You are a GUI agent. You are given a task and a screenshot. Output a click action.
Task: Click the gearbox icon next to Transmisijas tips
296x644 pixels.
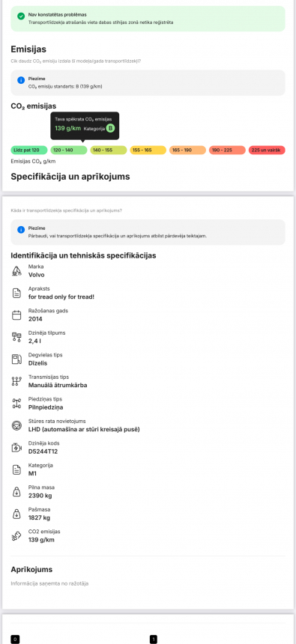pyautogui.click(x=16, y=381)
